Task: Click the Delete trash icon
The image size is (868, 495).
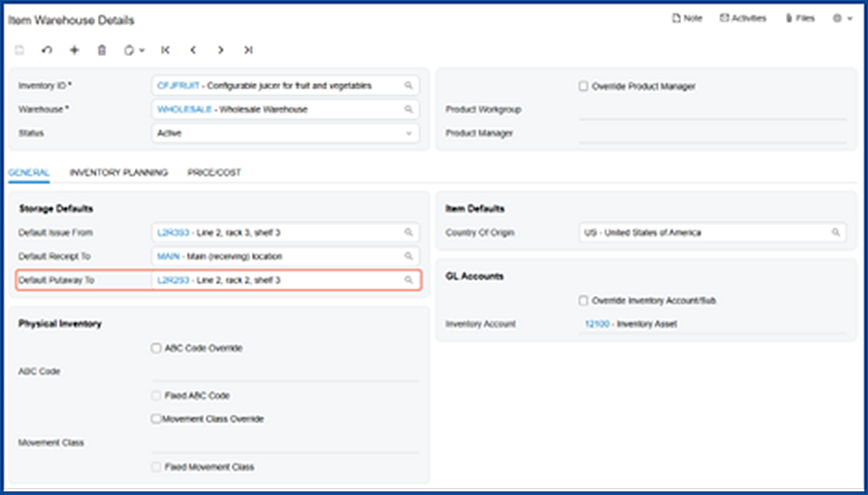Action: tap(101, 49)
